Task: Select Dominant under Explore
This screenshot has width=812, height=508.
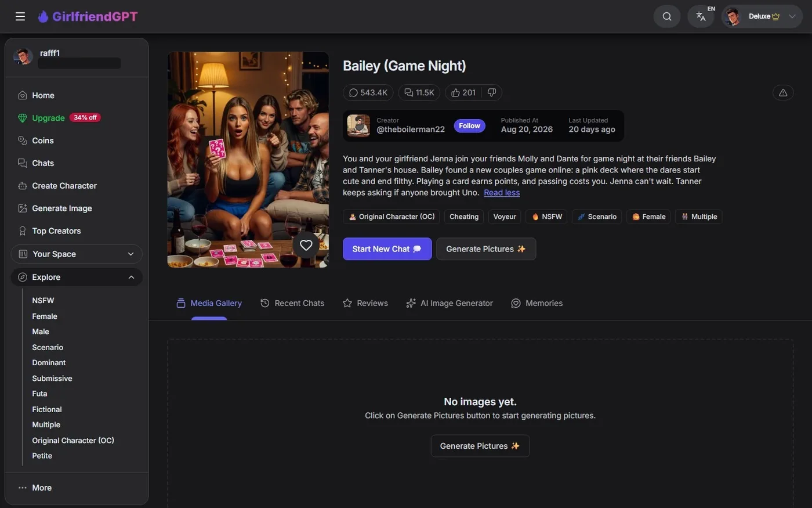Action: tap(49, 363)
